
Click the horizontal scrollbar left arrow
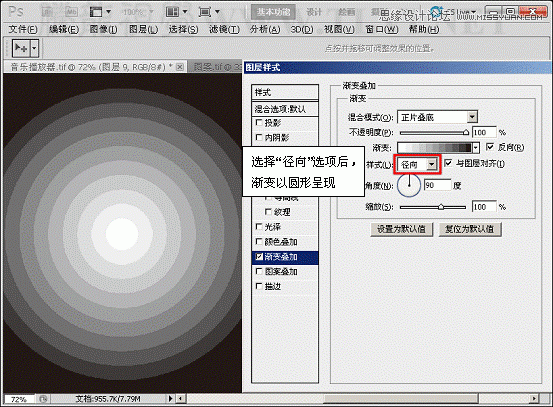click(x=181, y=399)
